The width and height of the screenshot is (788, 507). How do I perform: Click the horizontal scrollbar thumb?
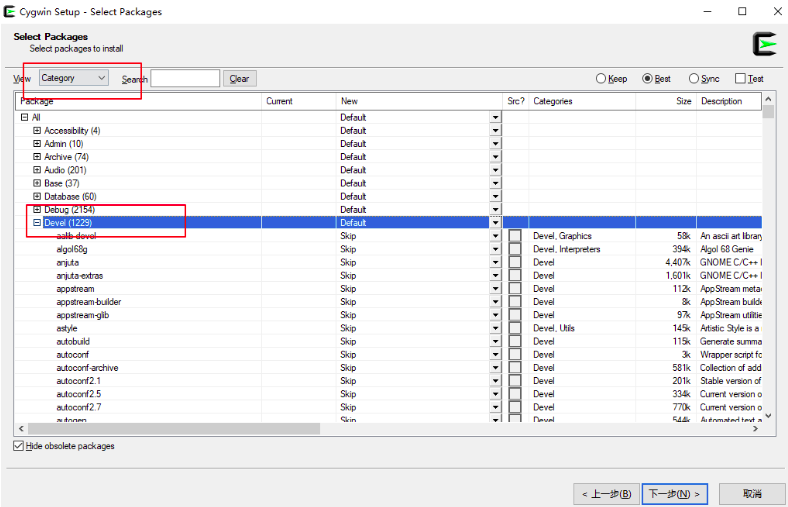(x=174, y=429)
